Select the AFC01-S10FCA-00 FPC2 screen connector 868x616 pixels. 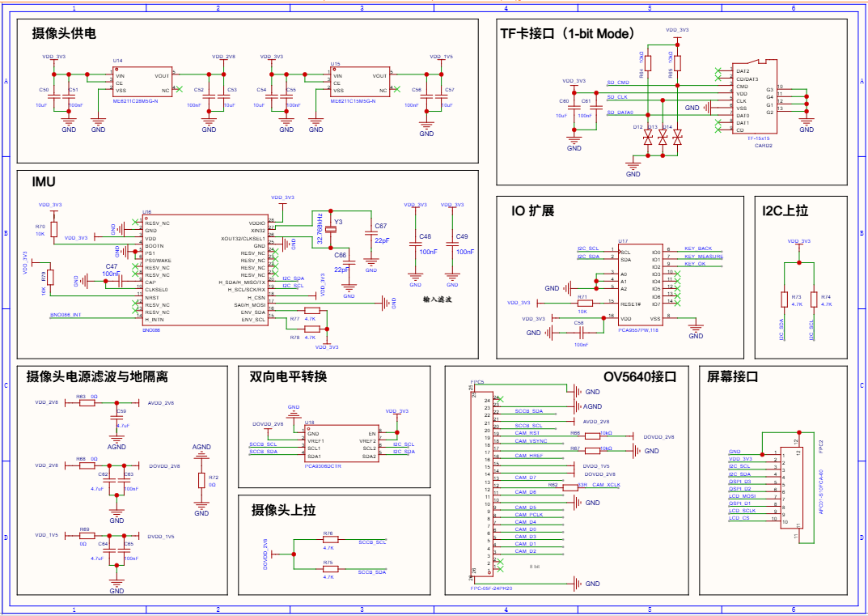(793, 487)
